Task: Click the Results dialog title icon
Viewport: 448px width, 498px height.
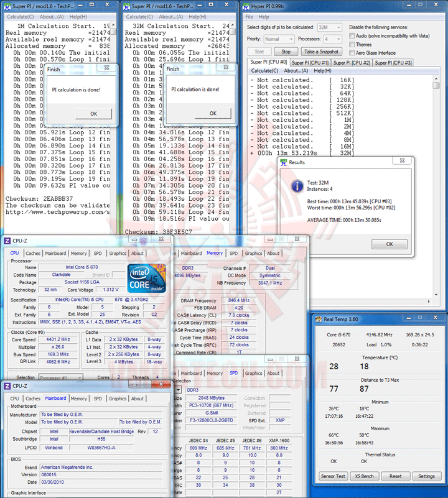Action: pyautogui.click(x=283, y=162)
